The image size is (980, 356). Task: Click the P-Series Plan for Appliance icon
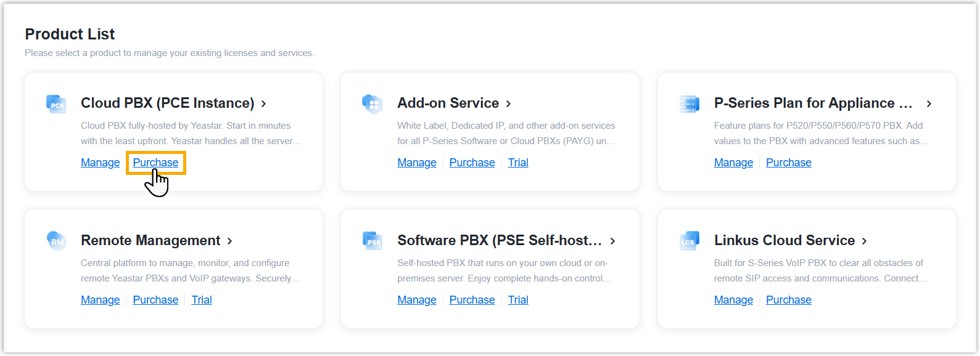[x=689, y=103]
